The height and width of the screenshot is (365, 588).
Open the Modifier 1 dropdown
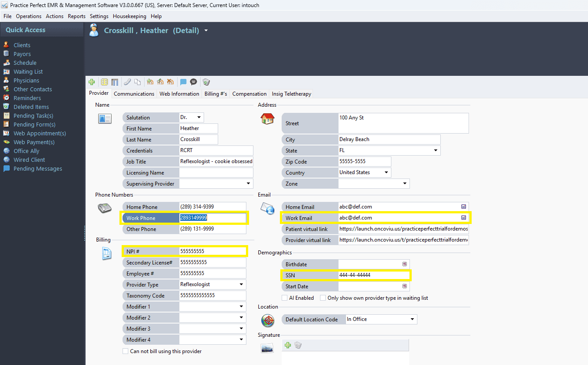pyautogui.click(x=241, y=307)
